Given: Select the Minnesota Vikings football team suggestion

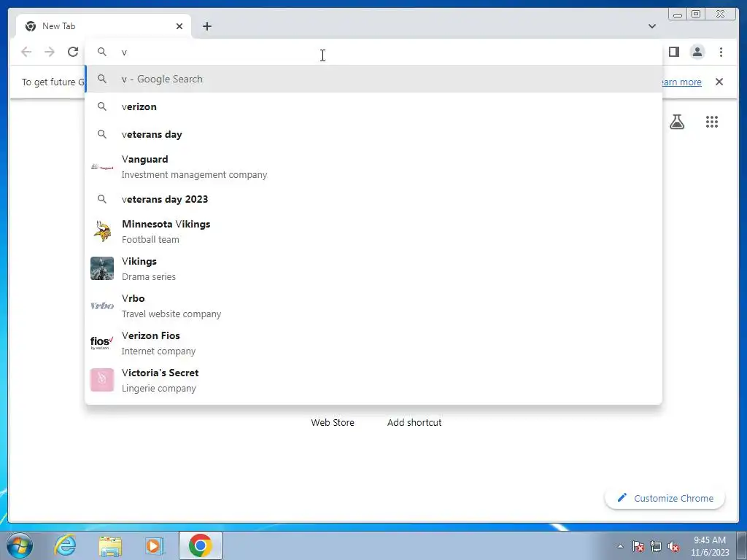Looking at the screenshot, I should pyautogui.click(x=373, y=231).
